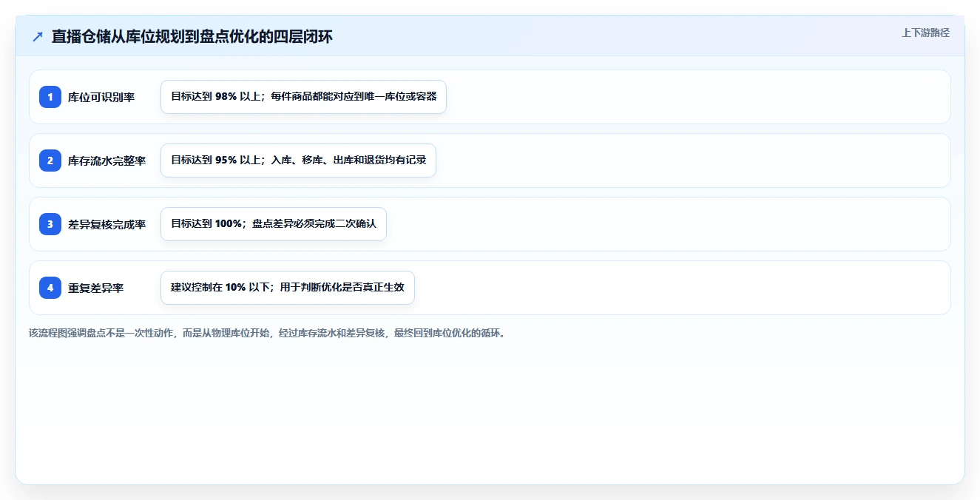980x500 pixels.
Task: Click the footer note starting 该流程图强调盘点
Action: (x=268, y=333)
